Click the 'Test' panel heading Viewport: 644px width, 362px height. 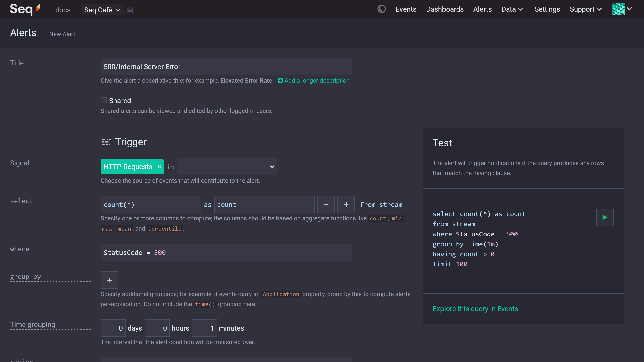coord(442,143)
